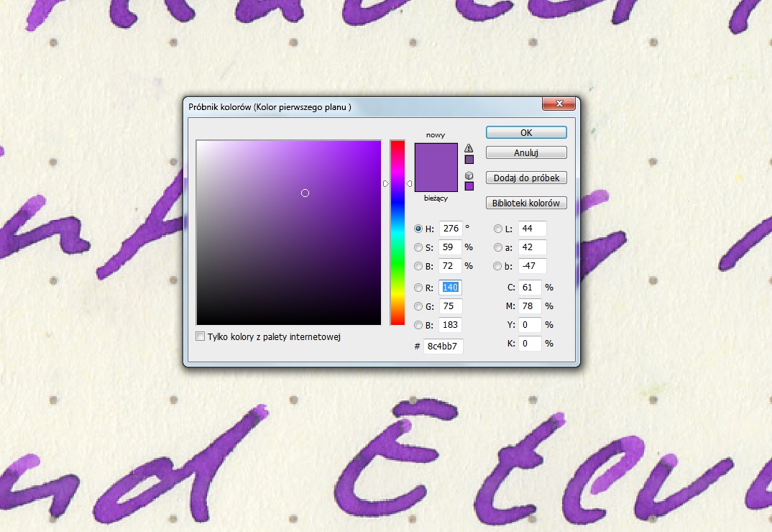Click the small web-safe swatch below cube icon
The image size is (772, 532).
coord(469,186)
